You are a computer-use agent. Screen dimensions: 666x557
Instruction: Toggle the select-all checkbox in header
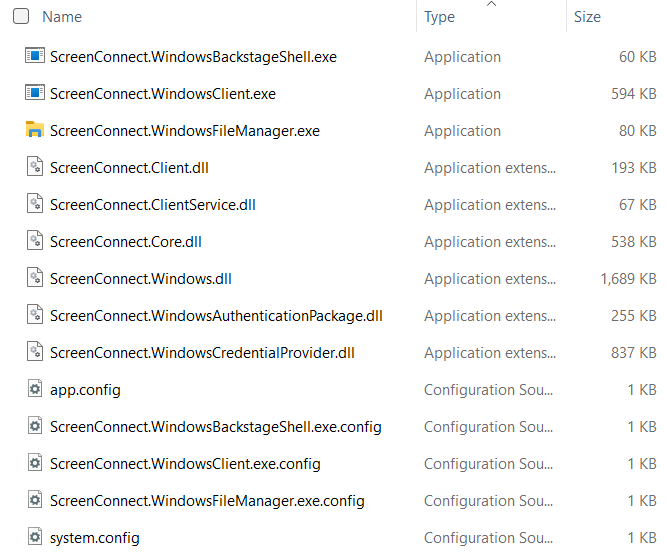21,17
